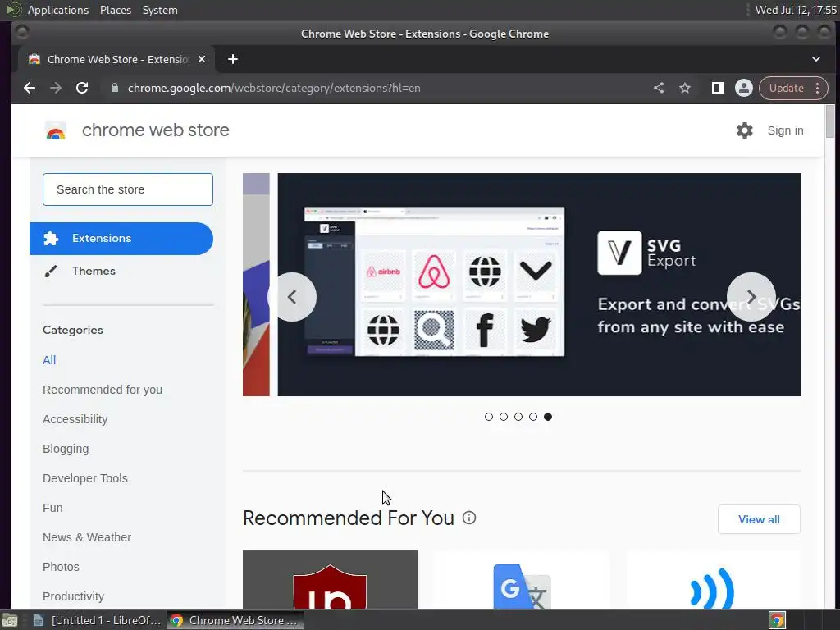Share this page using the share icon
The height and width of the screenshot is (630, 840).
click(x=659, y=88)
